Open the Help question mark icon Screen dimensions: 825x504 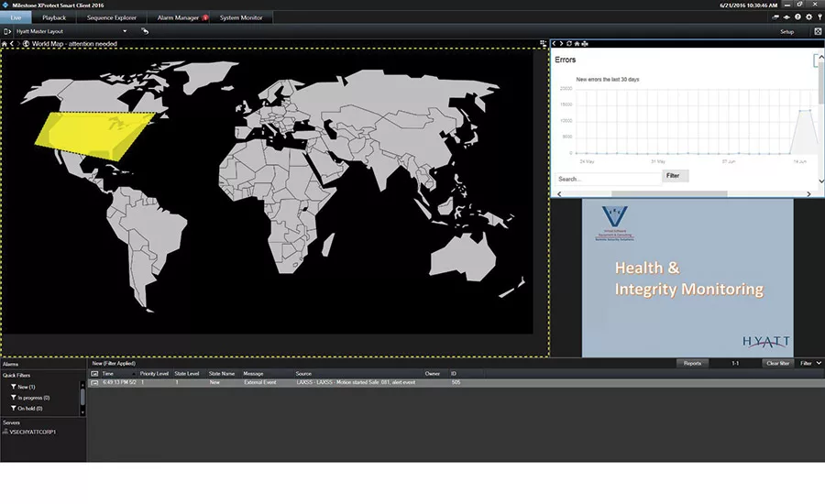tap(797, 17)
